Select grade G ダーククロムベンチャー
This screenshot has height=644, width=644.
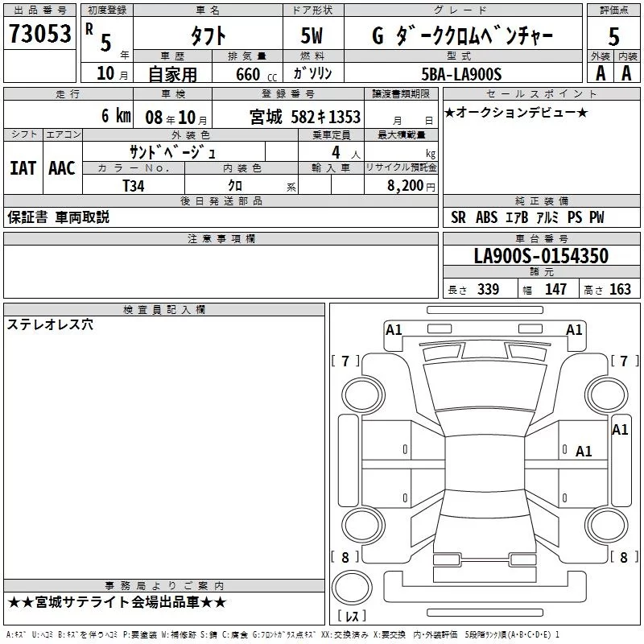point(462,35)
